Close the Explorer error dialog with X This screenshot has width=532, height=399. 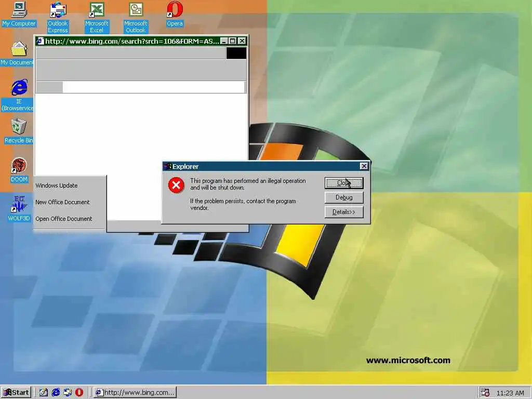pos(364,166)
